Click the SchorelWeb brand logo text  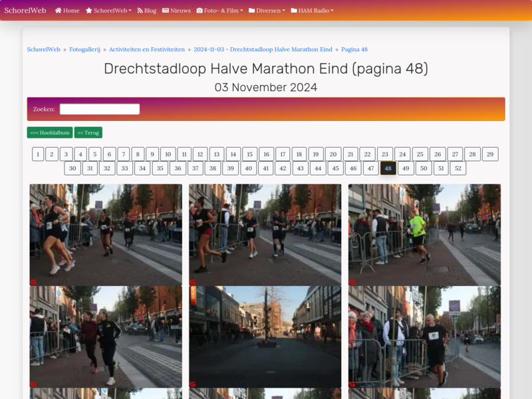pyautogui.click(x=25, y=11)
